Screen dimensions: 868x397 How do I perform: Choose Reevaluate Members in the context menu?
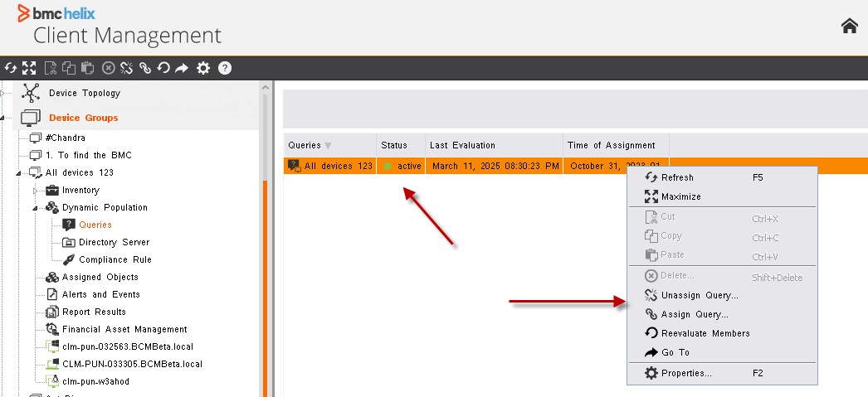pos(722,333)
